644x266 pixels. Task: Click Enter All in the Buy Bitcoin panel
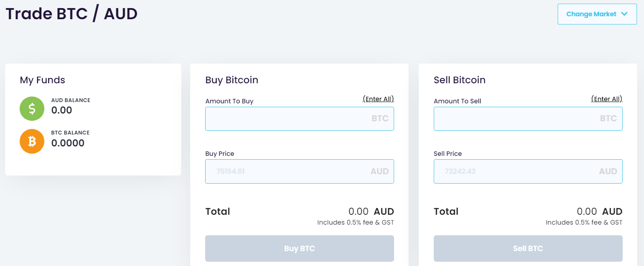378,99
